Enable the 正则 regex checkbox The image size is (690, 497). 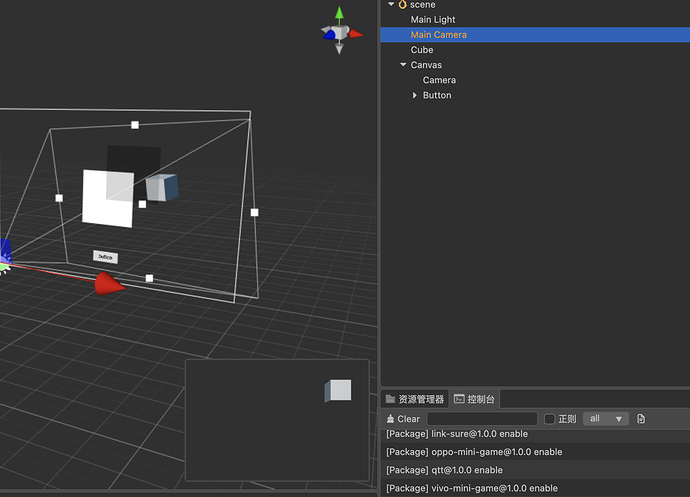[549, 419]
